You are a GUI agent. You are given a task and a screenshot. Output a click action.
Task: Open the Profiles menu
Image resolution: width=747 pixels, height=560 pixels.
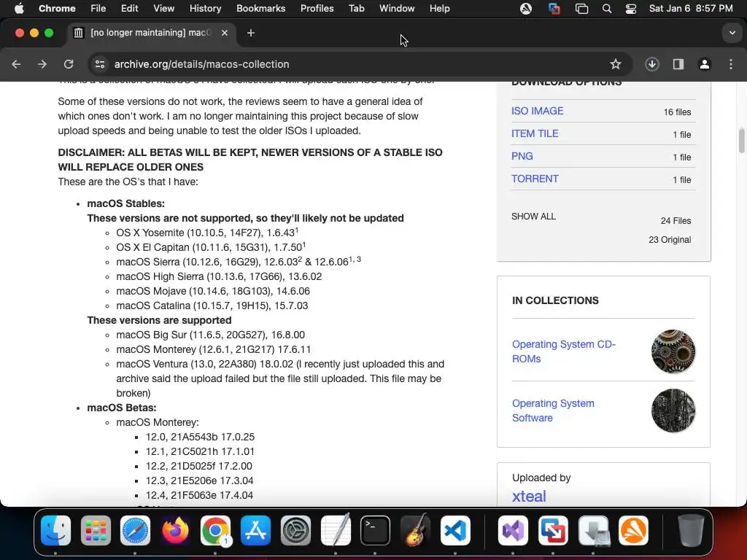[317, 9]
